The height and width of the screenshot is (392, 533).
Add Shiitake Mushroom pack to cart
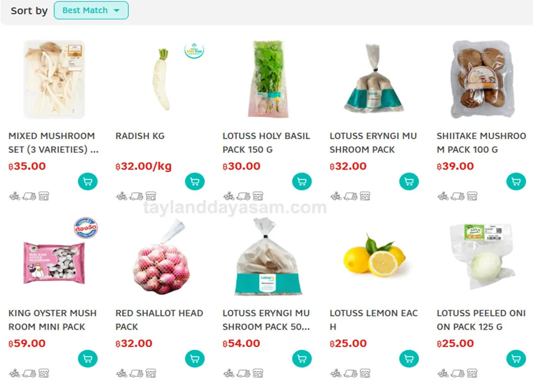[516, 182]
